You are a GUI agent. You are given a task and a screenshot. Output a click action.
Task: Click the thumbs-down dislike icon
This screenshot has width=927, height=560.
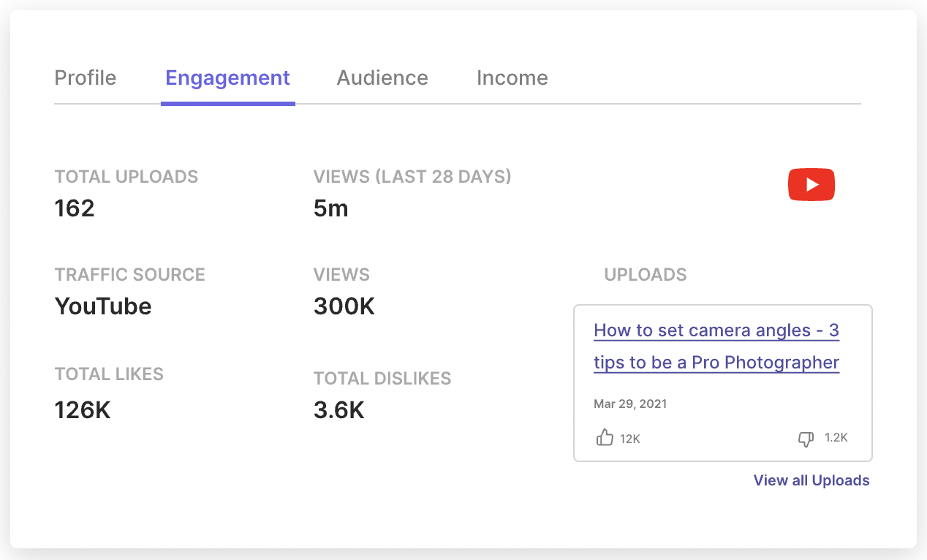pos(806,439)
